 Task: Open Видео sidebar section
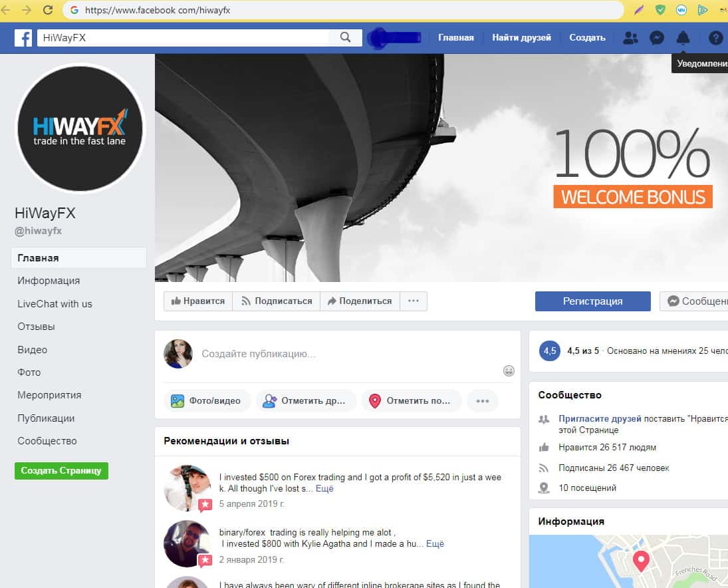(33, 350)
